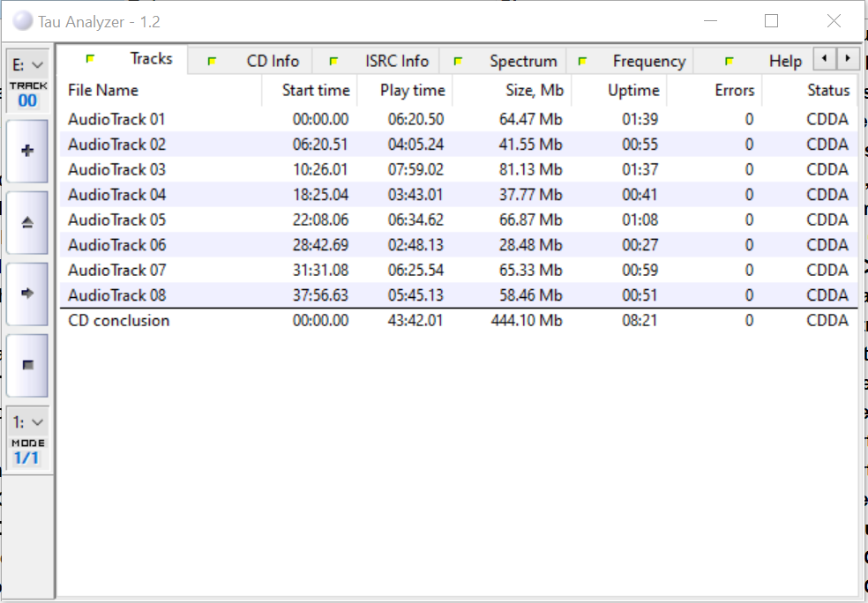Expand the mode speed dropdown showing 1:
Screen dimensions: 868x603
pyautogui.click(x=27, y=422)
